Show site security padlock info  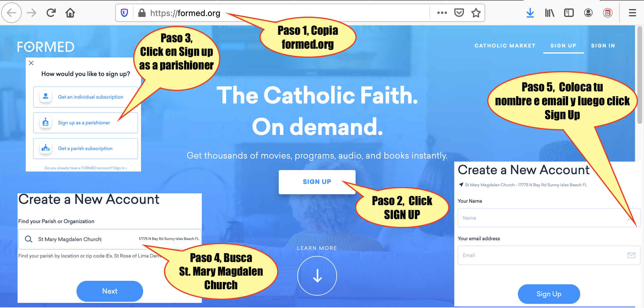click(142, 13)
